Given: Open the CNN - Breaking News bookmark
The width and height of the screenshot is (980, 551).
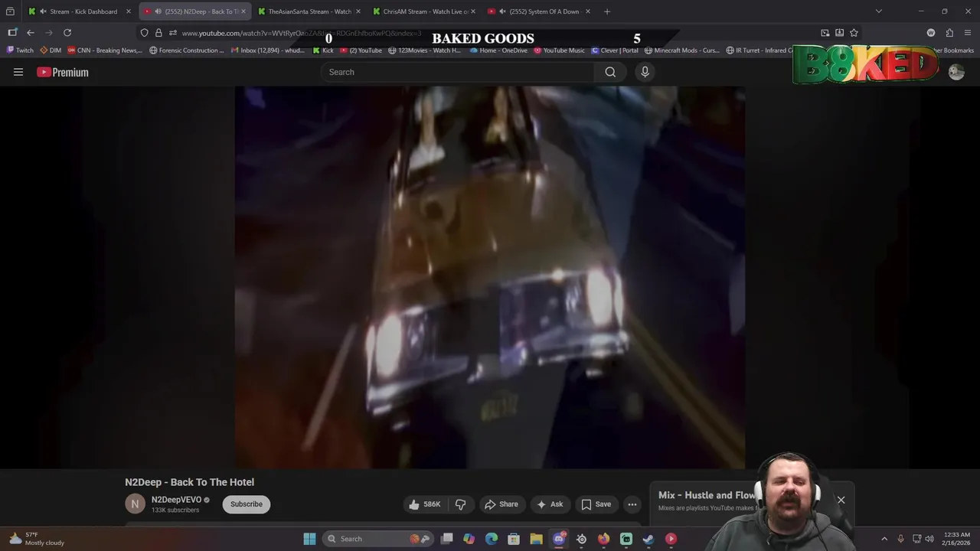Looking at the screenshot, I should coord(105,51).
